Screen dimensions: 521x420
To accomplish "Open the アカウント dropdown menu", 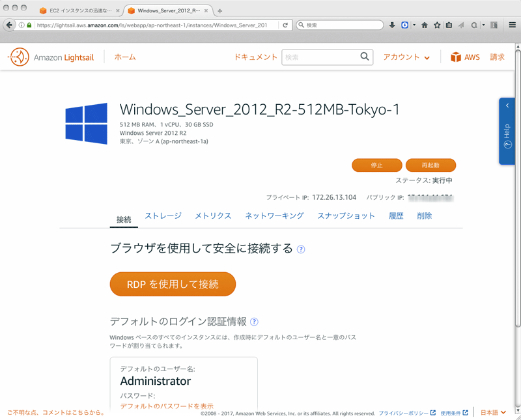I will 406,57.
